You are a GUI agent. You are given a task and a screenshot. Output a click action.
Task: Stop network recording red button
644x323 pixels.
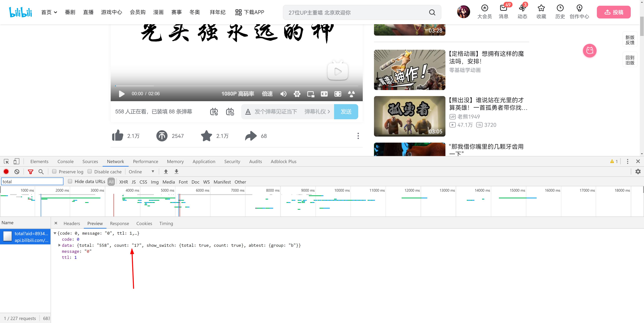(6, 171)
